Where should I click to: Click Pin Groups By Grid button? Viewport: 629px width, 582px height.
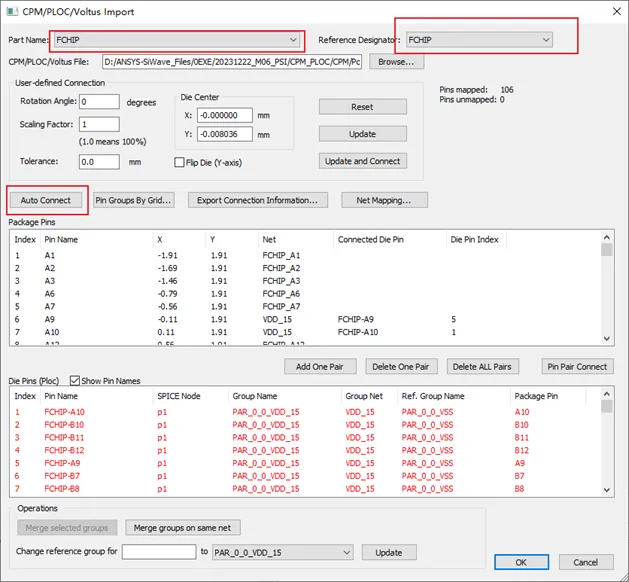(134, 200)
